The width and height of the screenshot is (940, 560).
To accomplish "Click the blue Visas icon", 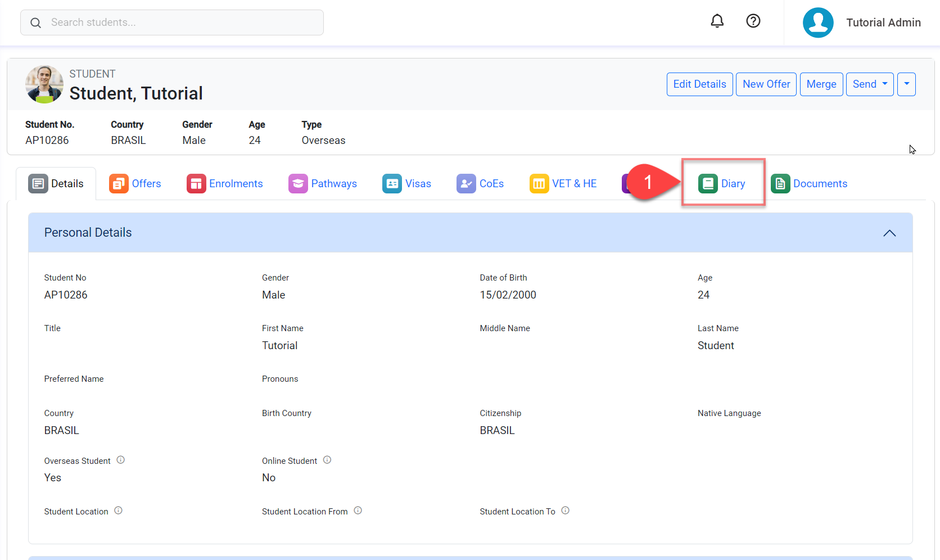I will tap(392, 184).
